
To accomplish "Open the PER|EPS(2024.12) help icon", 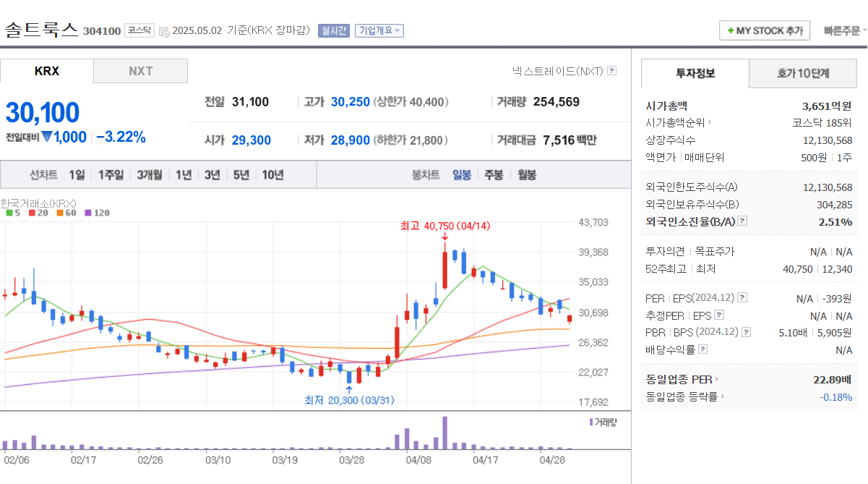I will [x=742, y=298].
